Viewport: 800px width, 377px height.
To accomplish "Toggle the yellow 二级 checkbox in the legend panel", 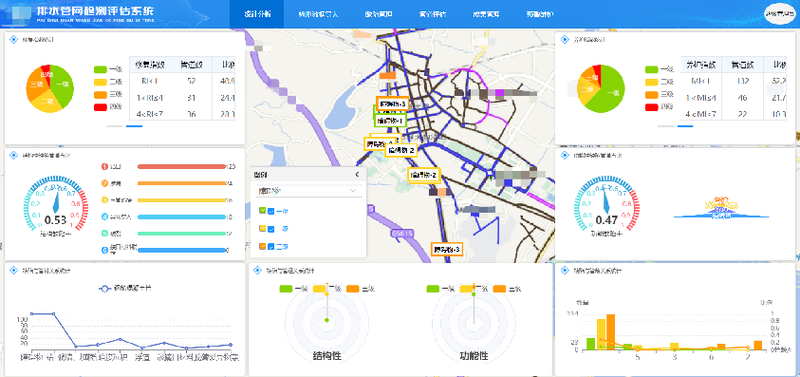I will coord(271,229).
